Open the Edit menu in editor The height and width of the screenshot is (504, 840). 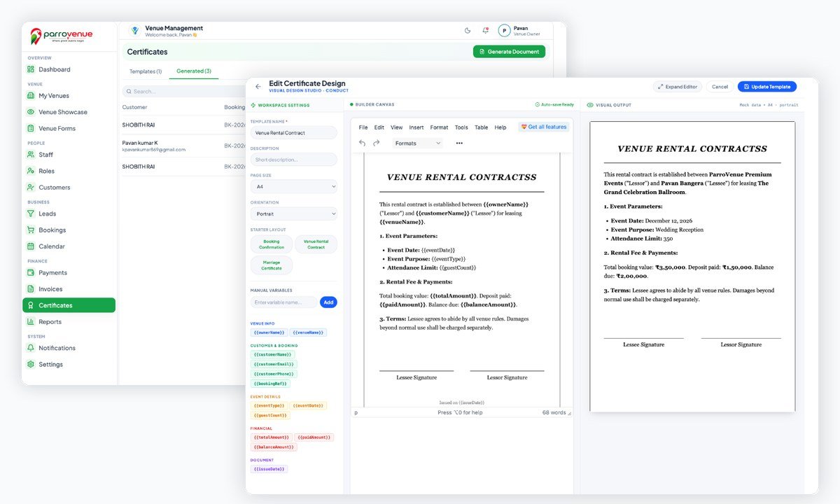point(379,127)
